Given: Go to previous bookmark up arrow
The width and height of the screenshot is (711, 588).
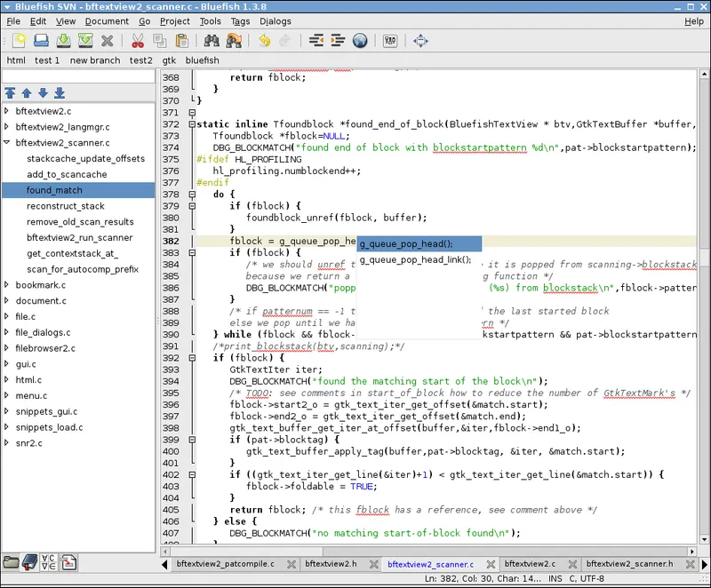Looking at the screenshot, I should 27,93.
